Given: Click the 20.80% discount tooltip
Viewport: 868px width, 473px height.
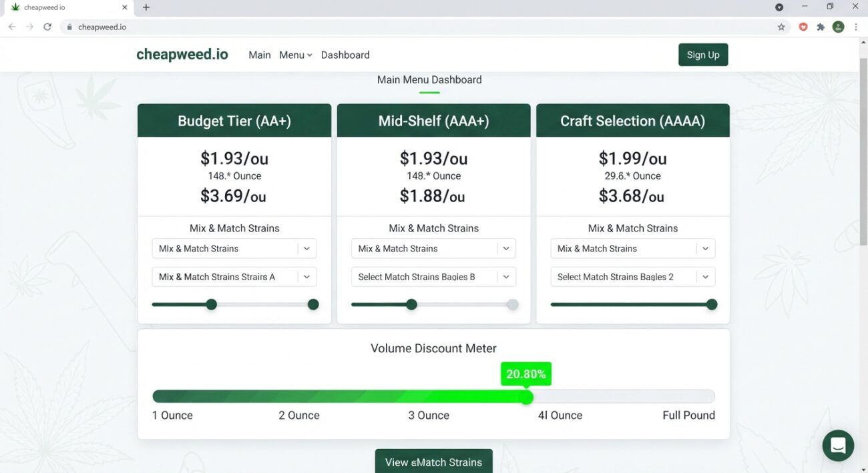Looking at the screenshot, I should pyautogui.click(x=526, y=374).
